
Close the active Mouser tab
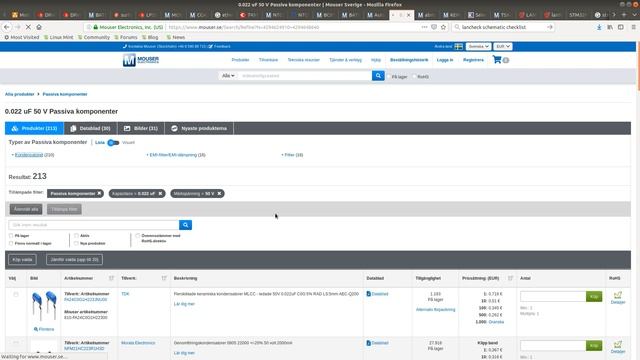409,15
